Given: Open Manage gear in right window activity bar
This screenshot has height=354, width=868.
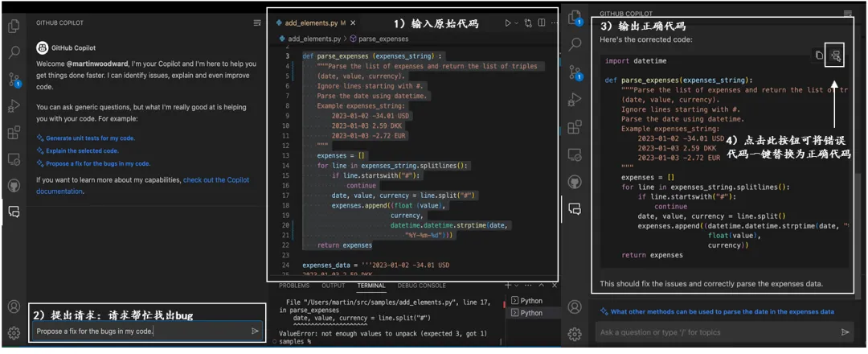Looking at the screenshot, I should [x=575, y=334].
